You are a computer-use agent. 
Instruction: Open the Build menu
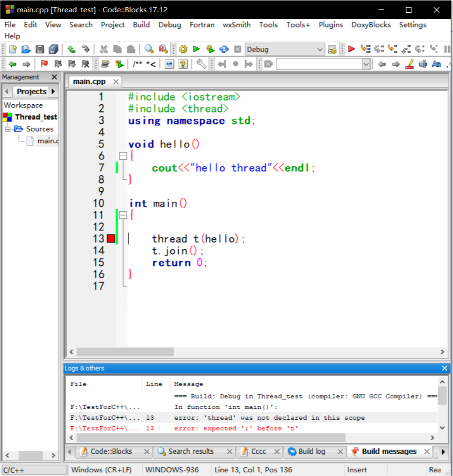pos(141,25)
